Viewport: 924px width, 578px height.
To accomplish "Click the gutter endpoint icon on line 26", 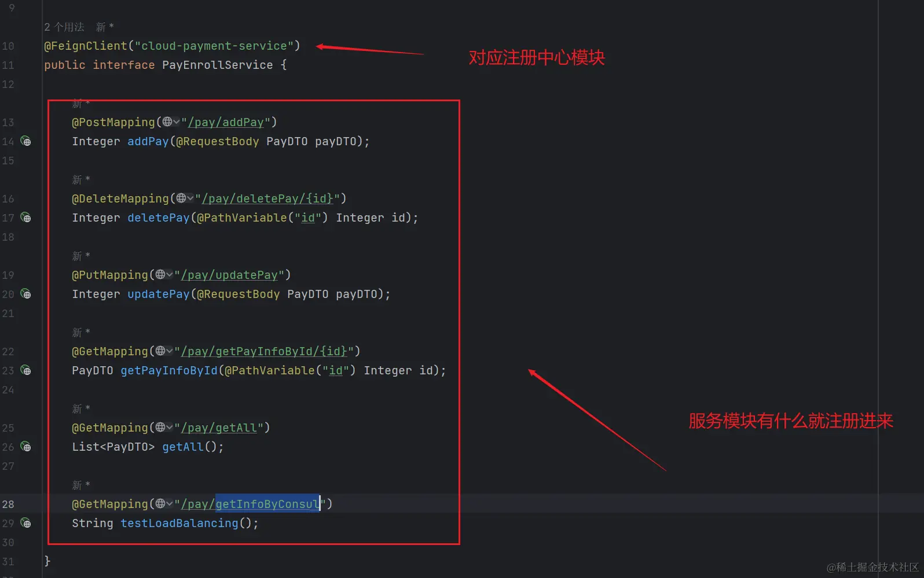I will click(x=26, y=447).
